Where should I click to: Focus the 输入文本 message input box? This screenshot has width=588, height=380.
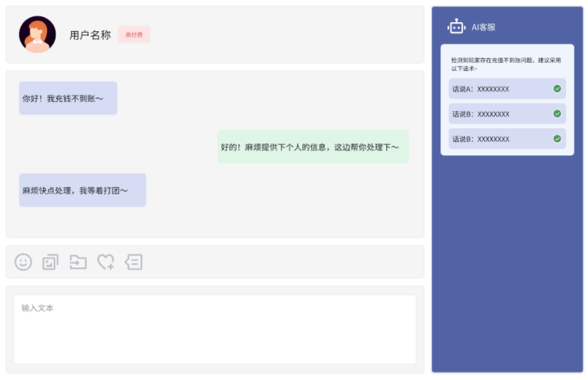click(x=215, y=329)
